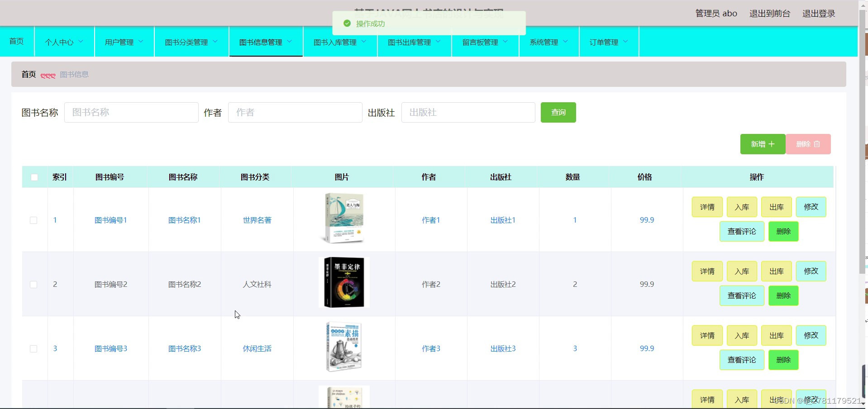Tick the checkbox for 图书编号3 row

33,349
